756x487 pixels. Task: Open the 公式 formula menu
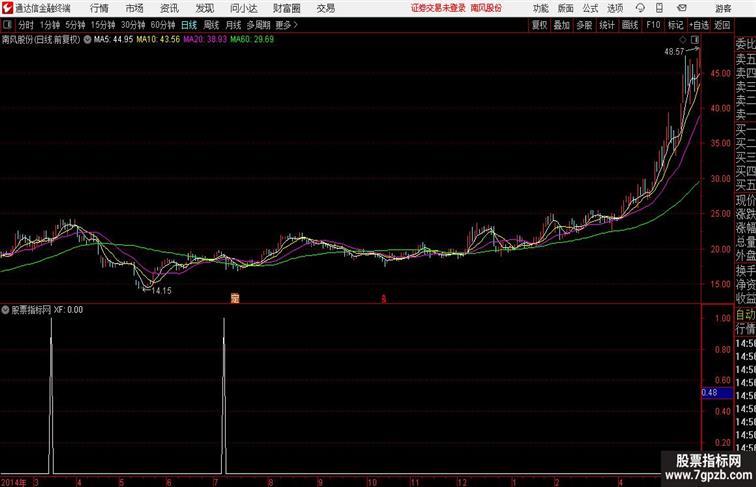[x=591, y=8]
